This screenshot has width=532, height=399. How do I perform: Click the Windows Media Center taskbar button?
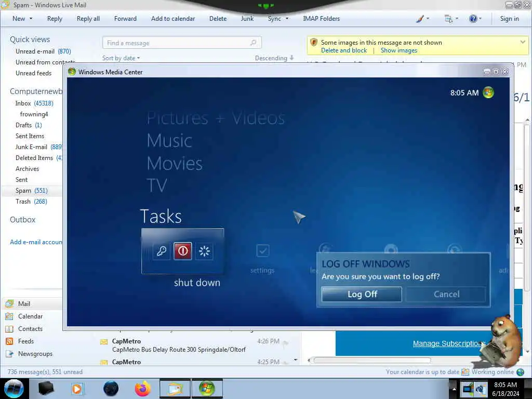click(207, 389)
